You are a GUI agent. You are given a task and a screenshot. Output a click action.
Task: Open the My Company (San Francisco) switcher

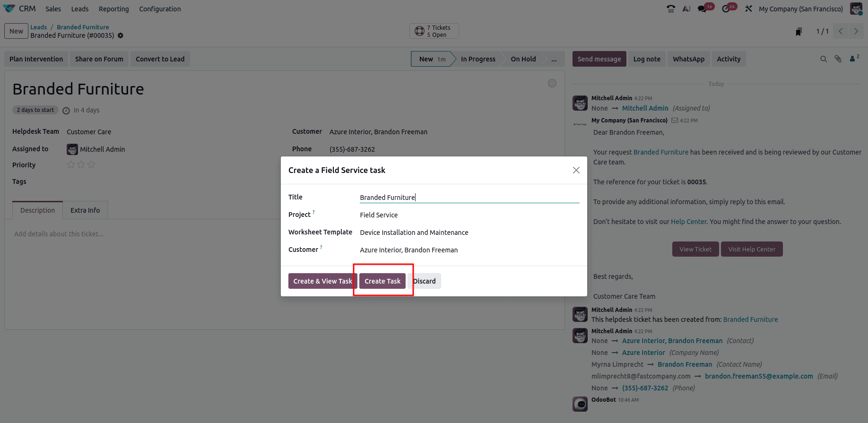pyautogui.click(x=801, y=9)
